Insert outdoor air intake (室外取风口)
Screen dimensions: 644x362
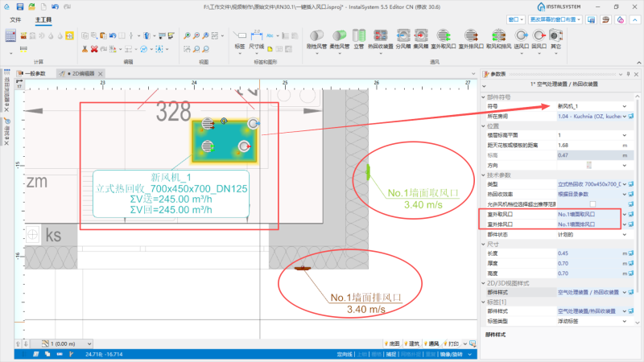(444, 39)
